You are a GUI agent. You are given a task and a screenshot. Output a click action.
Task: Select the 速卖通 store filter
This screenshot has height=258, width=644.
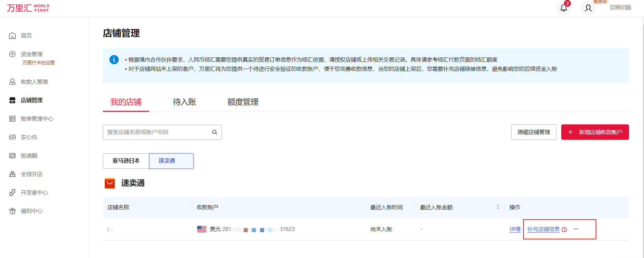pyautogui.click(x=171, y=161)
